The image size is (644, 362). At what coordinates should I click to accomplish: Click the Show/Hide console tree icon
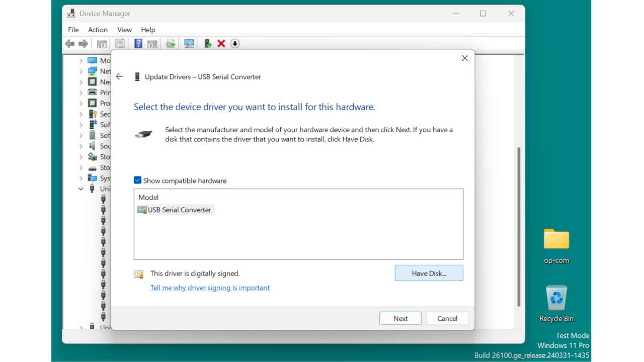pos(101,43)
